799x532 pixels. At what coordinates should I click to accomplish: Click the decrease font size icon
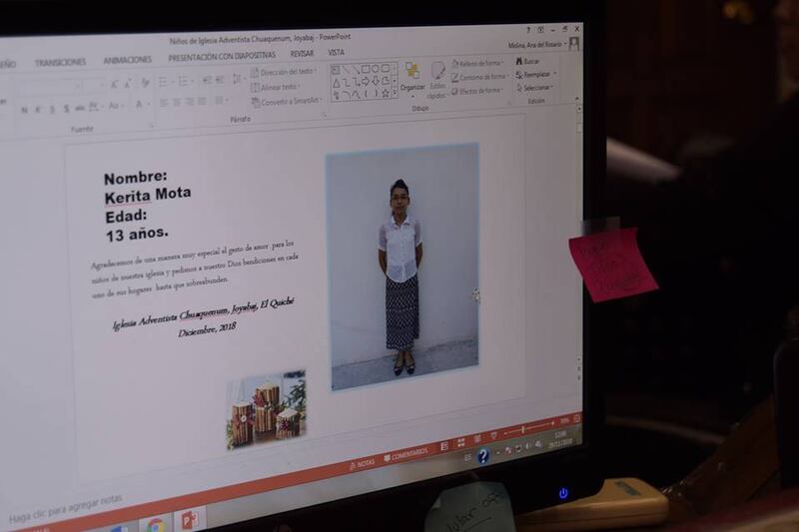pyautogui.click(x=128, y=84)
